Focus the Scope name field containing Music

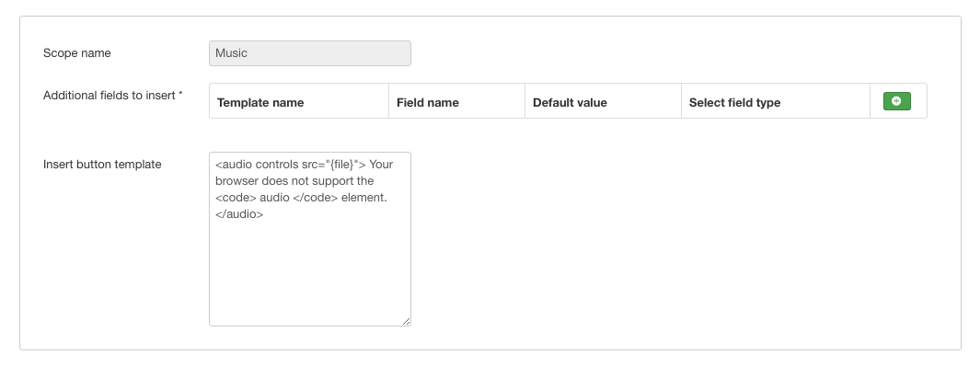point(310,53)
